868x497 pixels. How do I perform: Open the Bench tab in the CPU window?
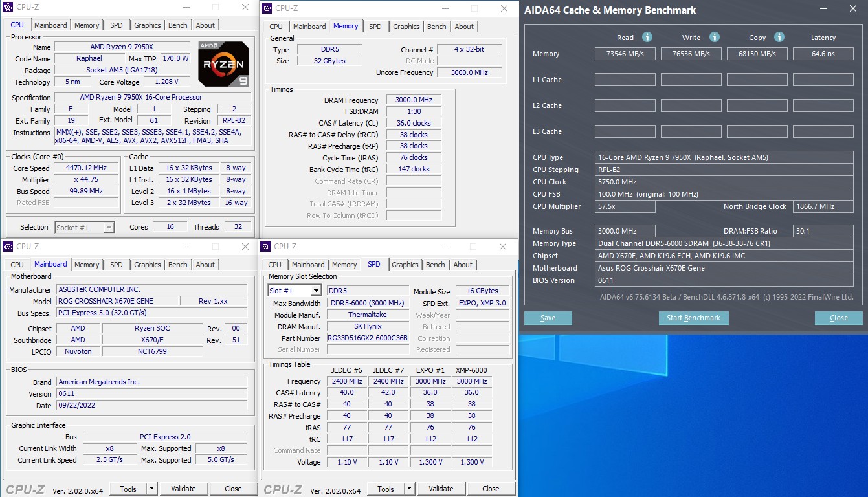pyautogui.click(x=178, y=25)
